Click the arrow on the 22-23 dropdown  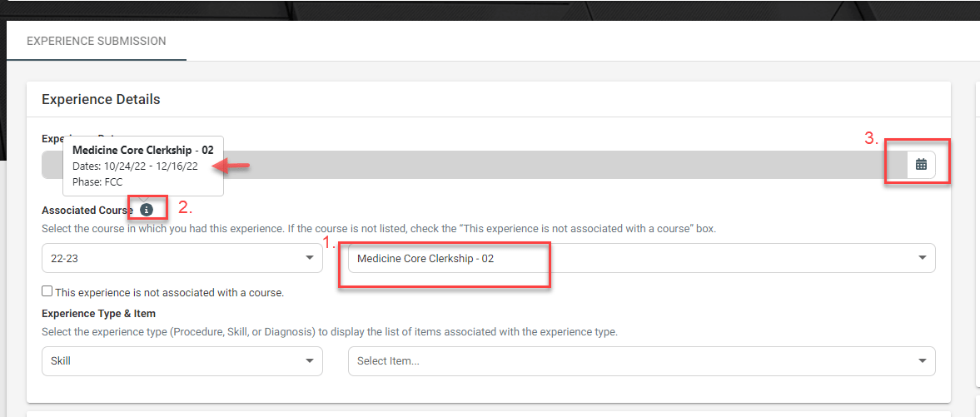pyautogui.click(x=310, y=258)
